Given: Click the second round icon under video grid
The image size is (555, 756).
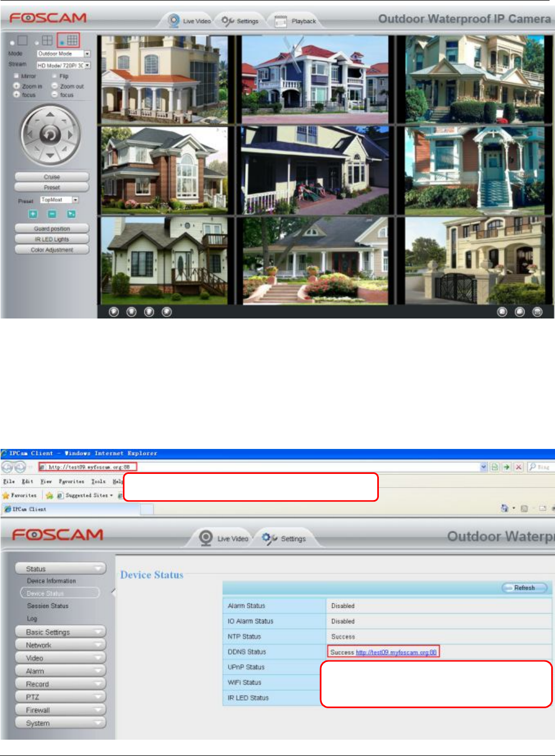Looking at the screenshot, I should tap(132, 311).
